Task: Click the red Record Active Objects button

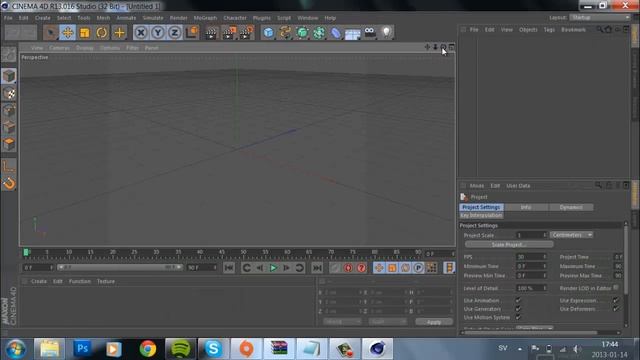Action: pyautogui.click(x=348, y=268)
